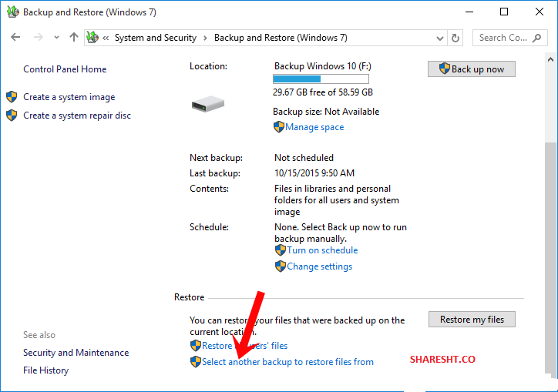Click the 'Backup size: Not Available' text

326,112
